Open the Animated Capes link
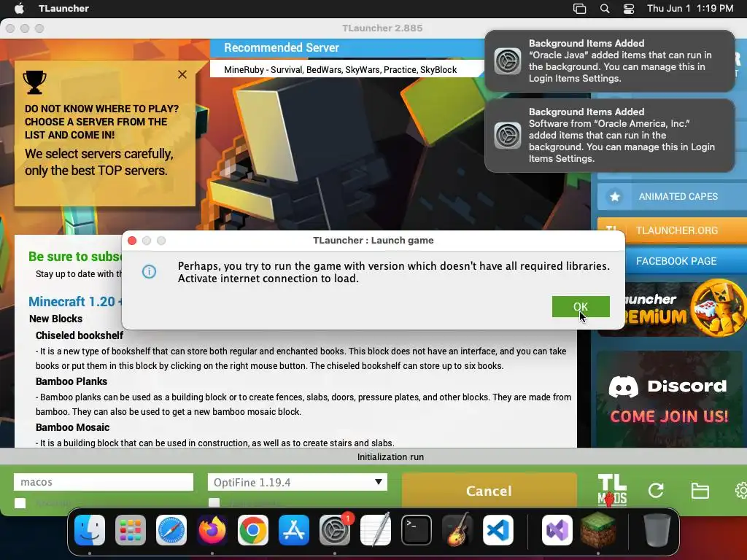Screen dimensions: 747x560 pyautogui.click(x=678, y=197)
